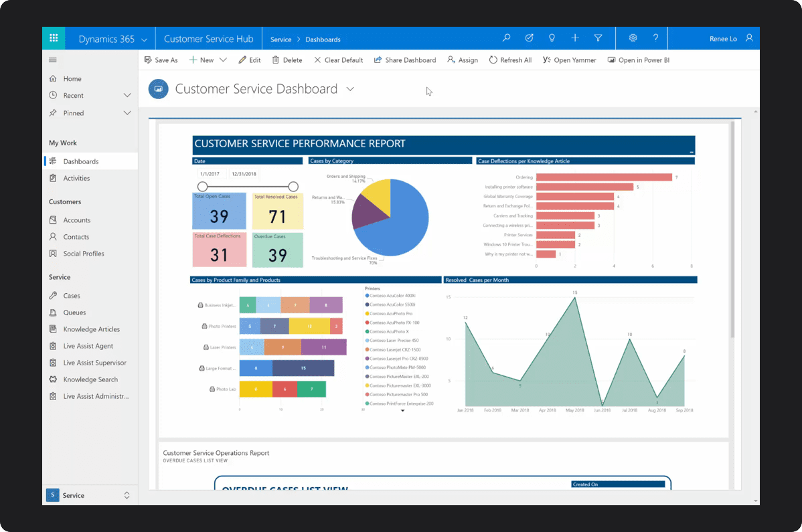Click the Ordering bar in deflections chart
Viewport: 802px width, 532px height.
[604, 177]
